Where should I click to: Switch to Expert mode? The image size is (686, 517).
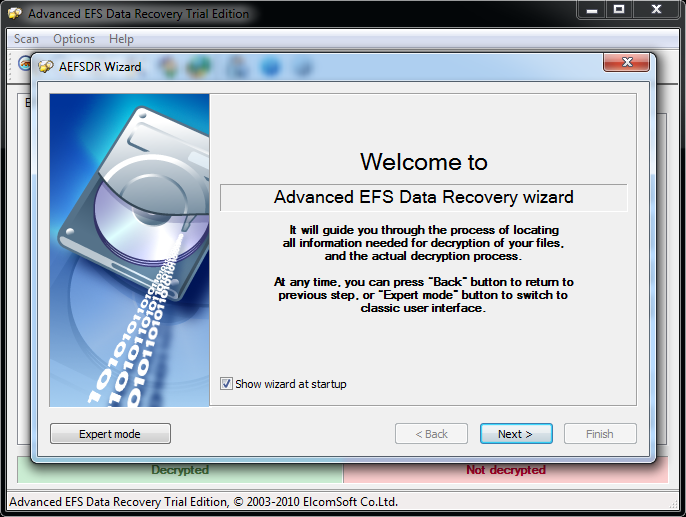[110, 434]
